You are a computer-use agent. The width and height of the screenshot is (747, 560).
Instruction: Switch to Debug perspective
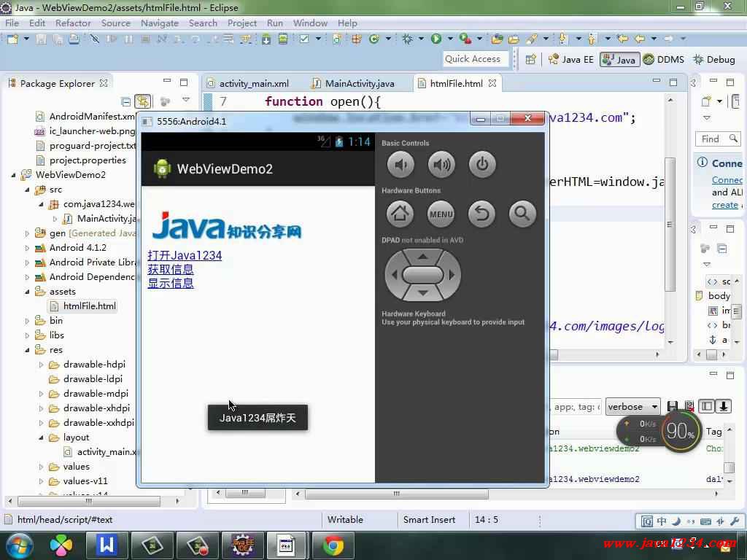713,60
